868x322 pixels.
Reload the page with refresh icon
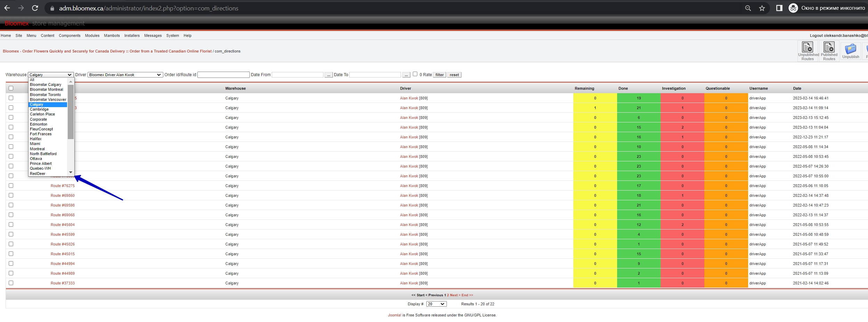(x=35, y=8)
